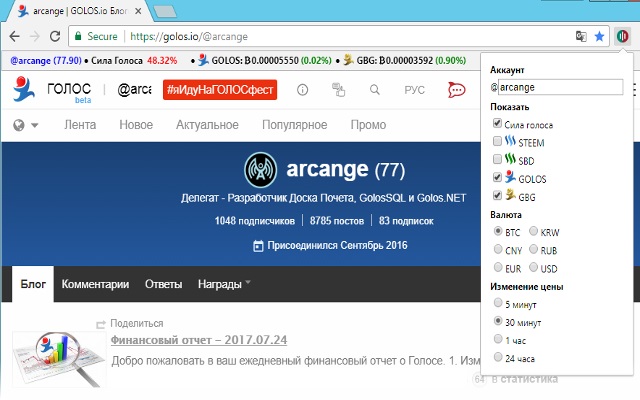Open Актуальное menu item
This screenshot has height=400, width=640.
(207, 125)
